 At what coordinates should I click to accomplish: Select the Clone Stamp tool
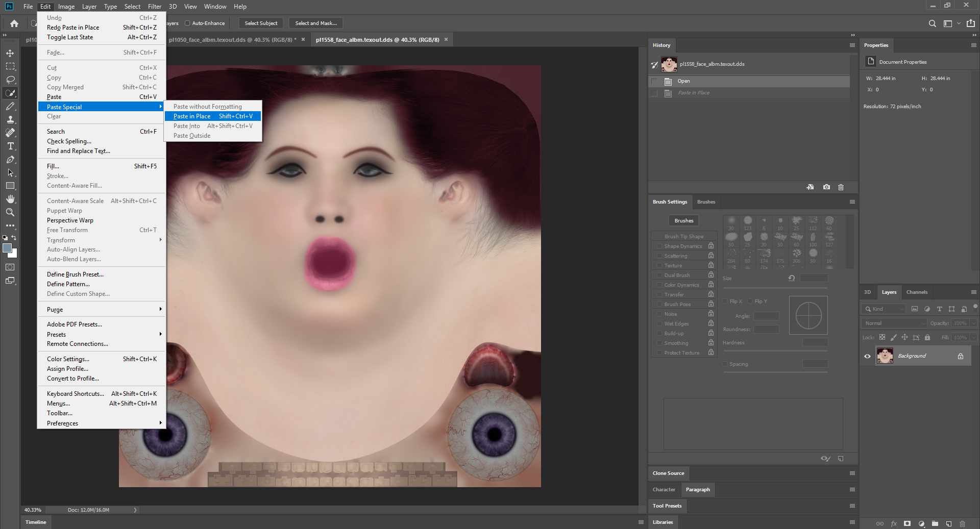tap(10, 119)
